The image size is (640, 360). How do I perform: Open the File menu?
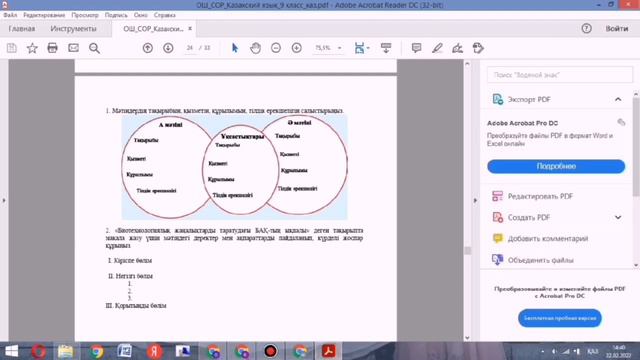(x=10, y=15)
